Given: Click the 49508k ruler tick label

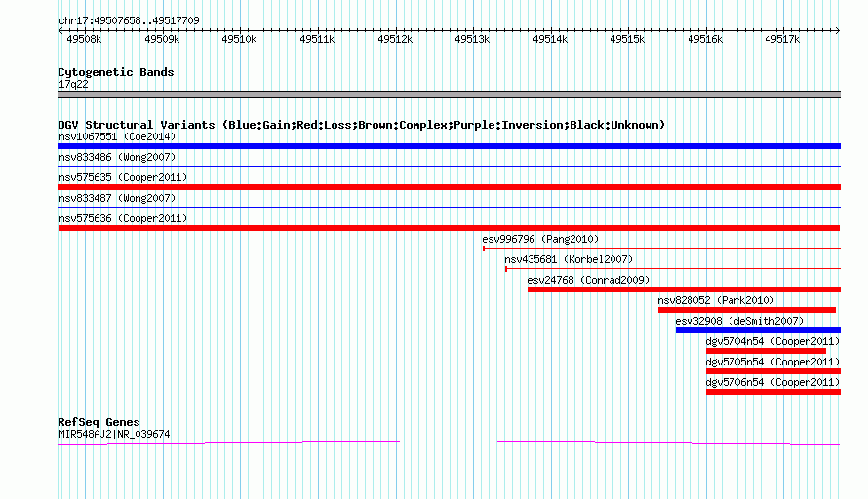Looking at the screenshot, I should (84, 39).
